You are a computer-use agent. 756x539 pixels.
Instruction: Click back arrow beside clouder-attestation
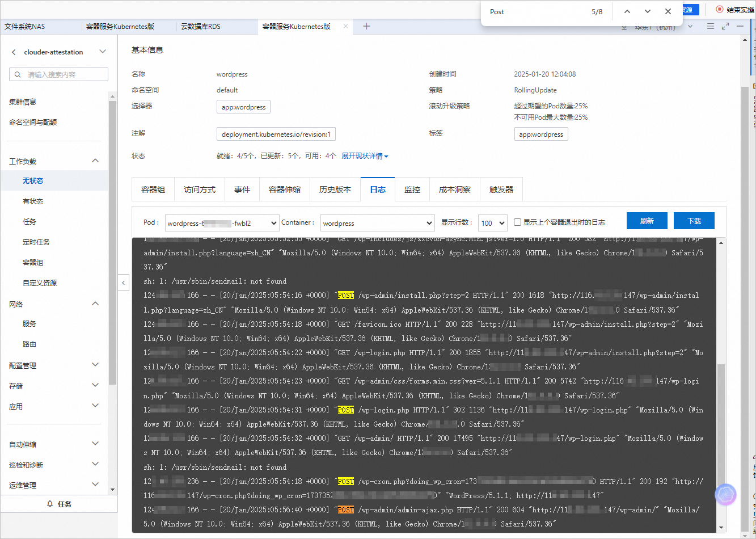pyautogui.click(x=14, y=52)
